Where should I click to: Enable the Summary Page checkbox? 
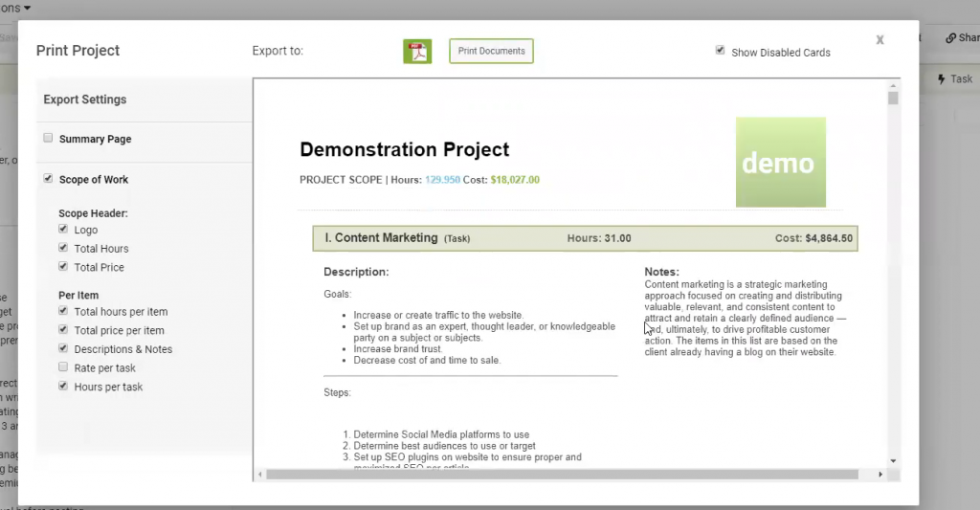48,138
